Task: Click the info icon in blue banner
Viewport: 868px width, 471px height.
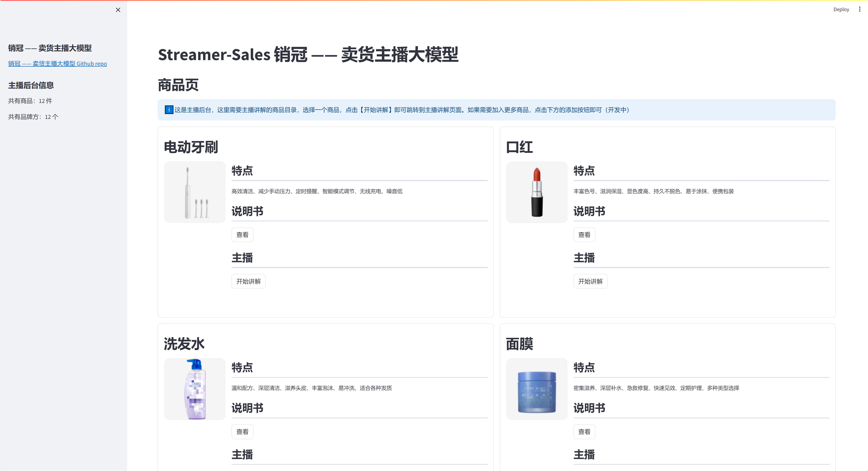Action: click(169, 110)
